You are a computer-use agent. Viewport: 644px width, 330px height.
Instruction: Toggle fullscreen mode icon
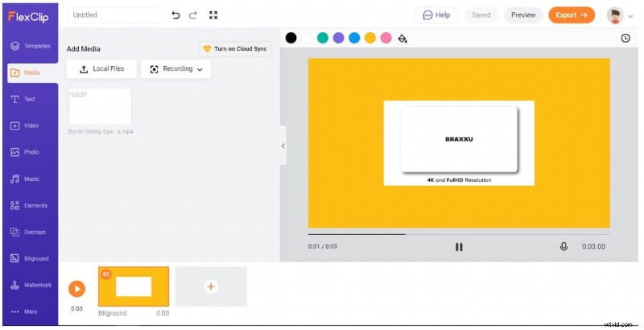pyautogui.click(x=213, y=15)
